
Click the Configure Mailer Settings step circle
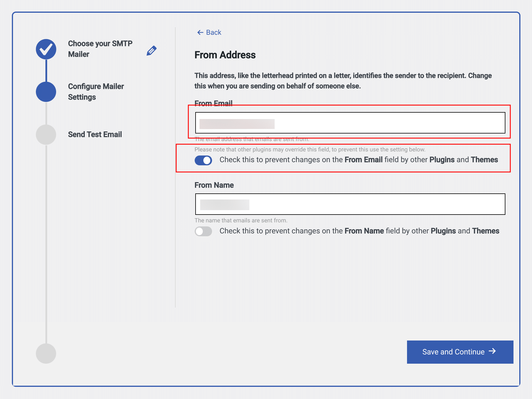(x=46, y=92)
